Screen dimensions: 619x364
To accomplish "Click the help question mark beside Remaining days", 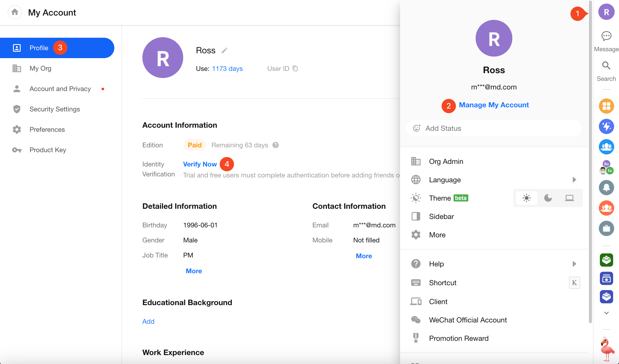I will [276, 145].
